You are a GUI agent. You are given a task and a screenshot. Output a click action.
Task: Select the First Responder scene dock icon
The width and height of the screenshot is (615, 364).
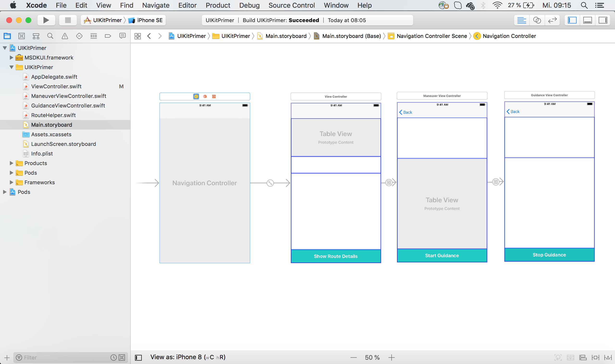(205, 96)
